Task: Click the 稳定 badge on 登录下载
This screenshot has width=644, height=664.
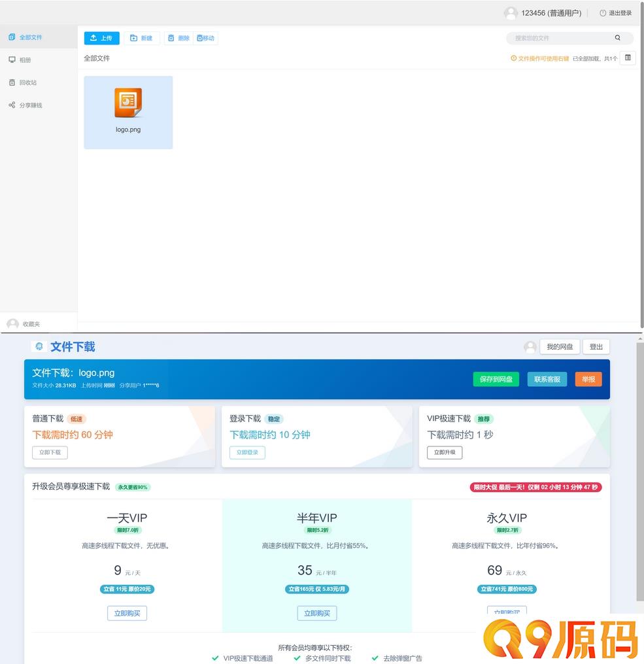Action: point(274,419)
